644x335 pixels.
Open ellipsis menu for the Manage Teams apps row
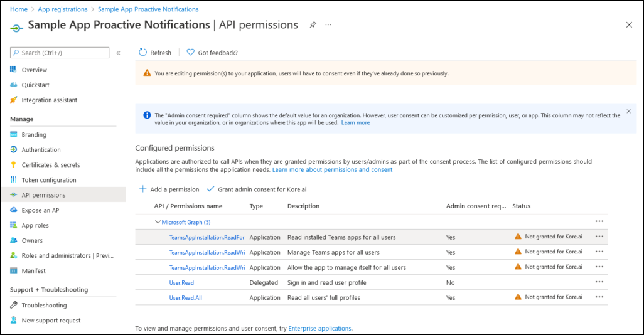(x=599, y=252)
